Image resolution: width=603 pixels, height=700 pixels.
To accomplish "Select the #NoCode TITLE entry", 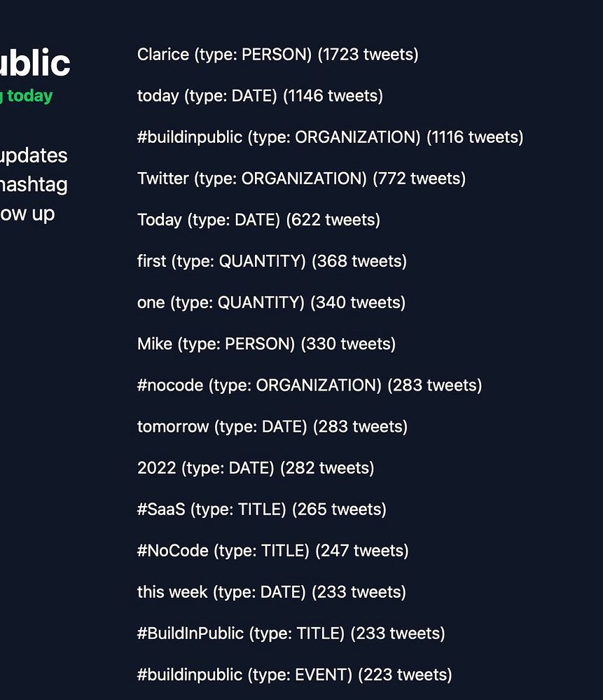I will tap(272, 550).
